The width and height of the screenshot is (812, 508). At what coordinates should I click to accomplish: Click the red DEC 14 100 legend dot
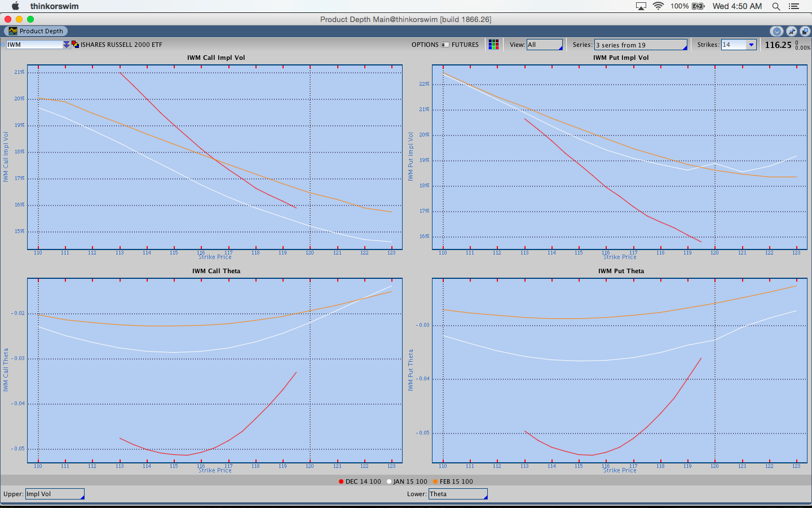341,481
